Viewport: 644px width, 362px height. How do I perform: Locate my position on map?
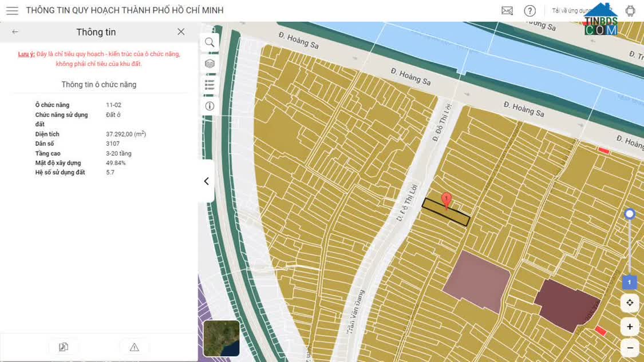[630, 303]
